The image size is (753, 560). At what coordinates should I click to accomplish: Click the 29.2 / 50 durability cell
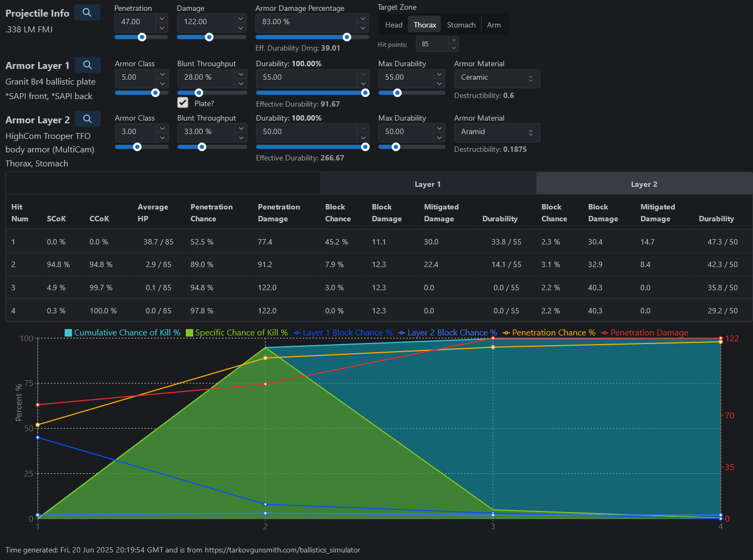click(x=722, y=311)
